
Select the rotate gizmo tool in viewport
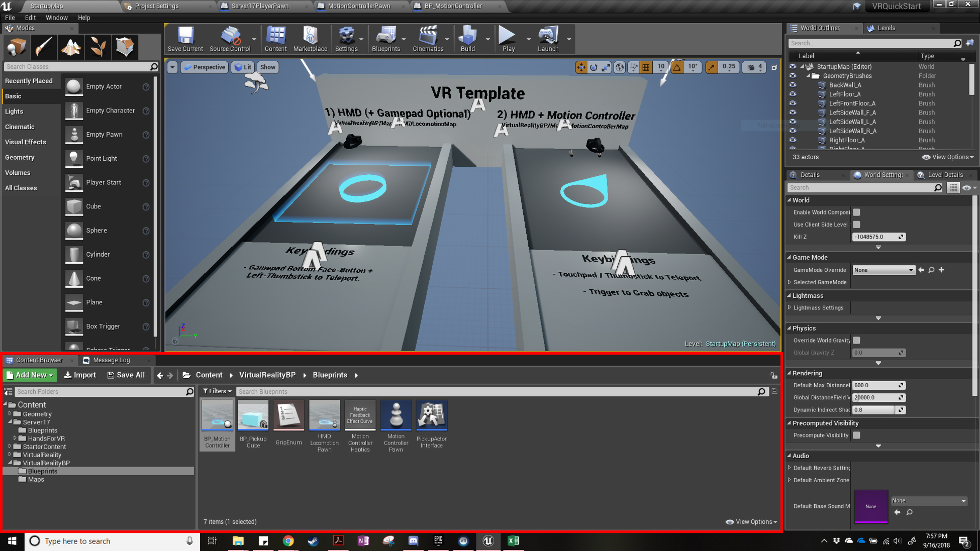click(x=594, y=67)
